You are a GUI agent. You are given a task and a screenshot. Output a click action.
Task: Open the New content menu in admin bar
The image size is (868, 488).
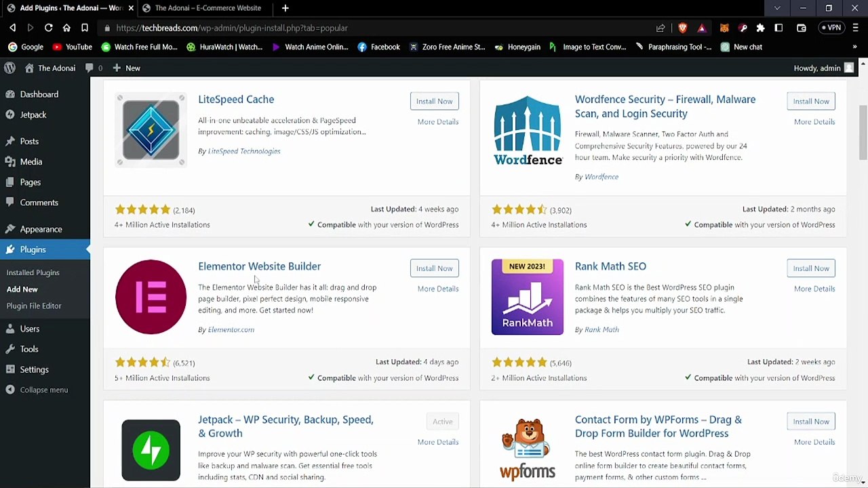pos(127,68)
